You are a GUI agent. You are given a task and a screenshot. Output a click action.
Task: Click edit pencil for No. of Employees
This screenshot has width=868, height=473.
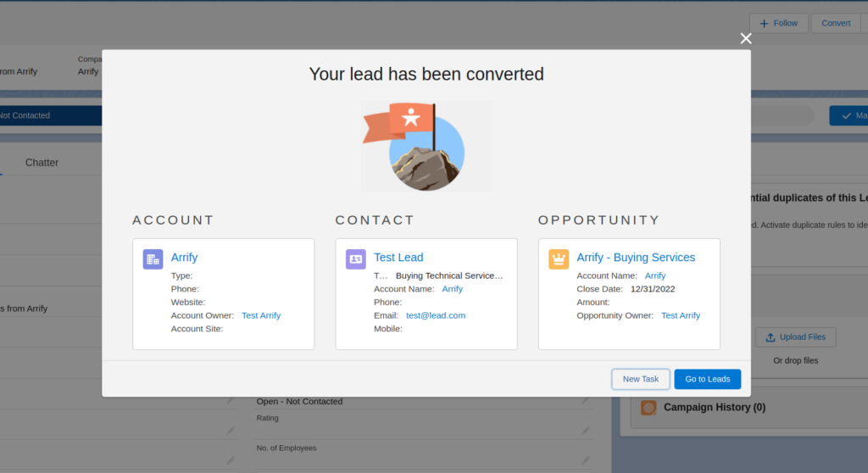point(586,460)
